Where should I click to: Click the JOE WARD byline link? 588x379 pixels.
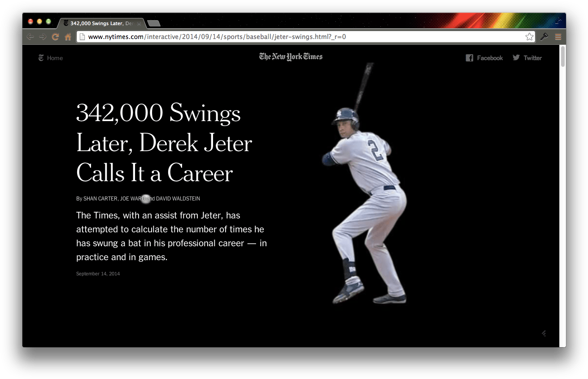131,199
